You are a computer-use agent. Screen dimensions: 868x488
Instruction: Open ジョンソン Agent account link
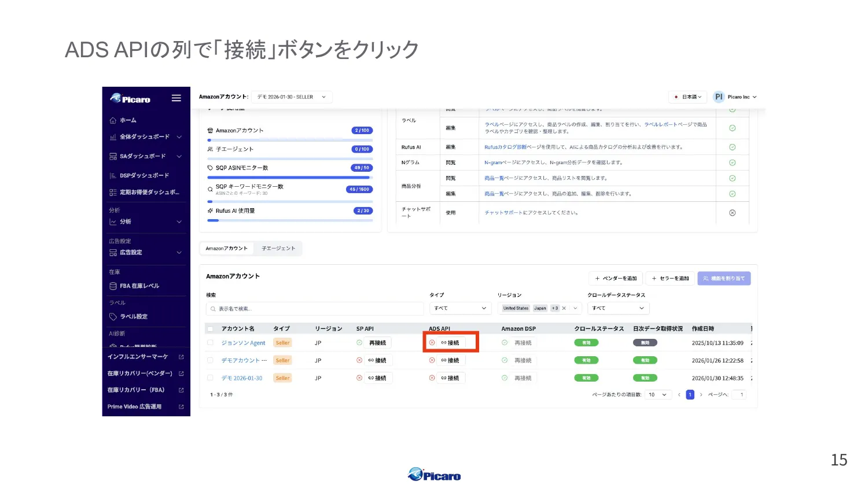tap(243, 343)
